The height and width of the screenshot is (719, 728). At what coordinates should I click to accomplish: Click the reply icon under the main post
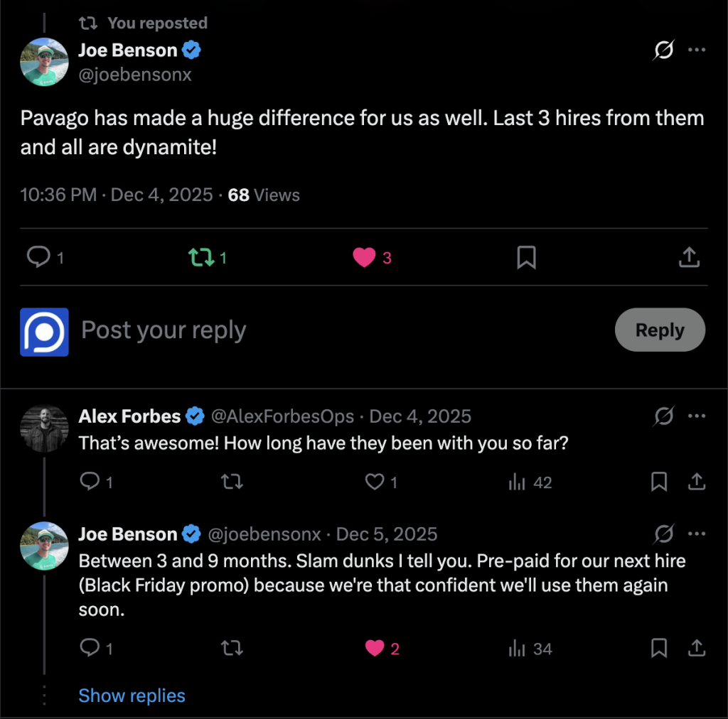click(x=38, y=257)
